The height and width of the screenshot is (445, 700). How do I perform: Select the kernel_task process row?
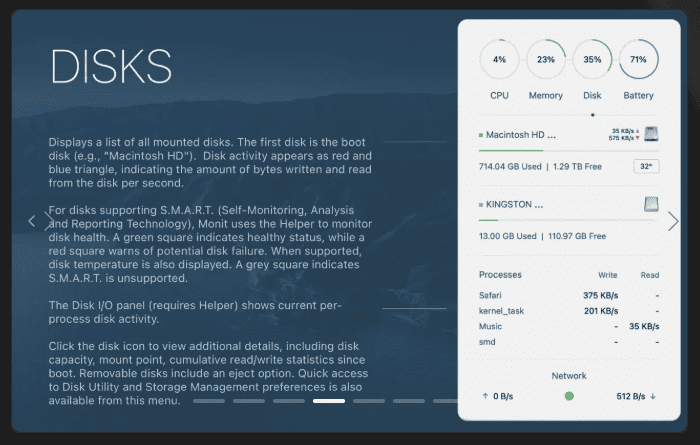[x=569, y=311]
